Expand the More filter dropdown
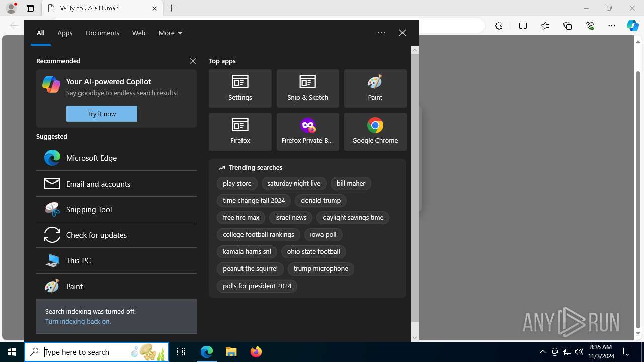The height and width of the screenshot is (362, 644). pyautogui.click(x=171, y=33)
